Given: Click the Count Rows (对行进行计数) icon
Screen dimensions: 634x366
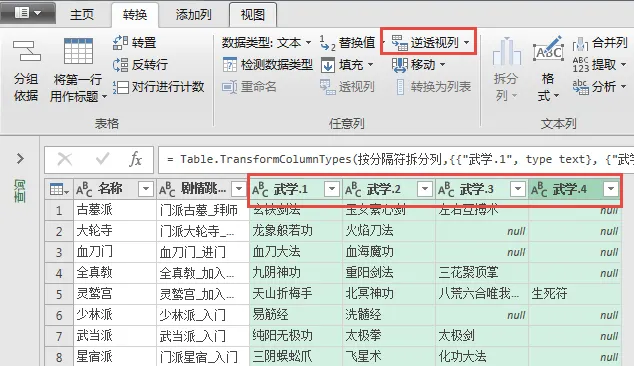Looking at the screenshot, I should pyautogui.click(x=120, y=87).
